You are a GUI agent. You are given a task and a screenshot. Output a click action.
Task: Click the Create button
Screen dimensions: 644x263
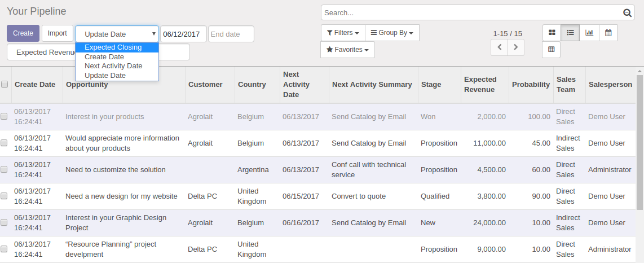(23, 33)
